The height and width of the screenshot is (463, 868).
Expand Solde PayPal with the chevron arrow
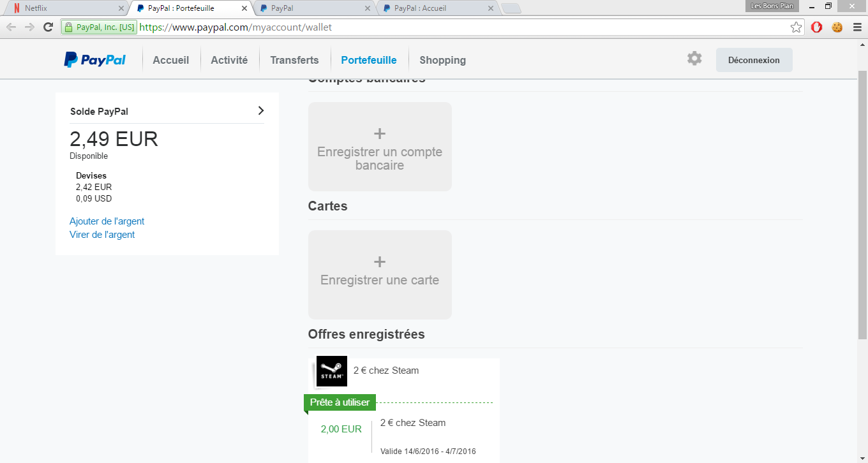[x=260, y=110]
